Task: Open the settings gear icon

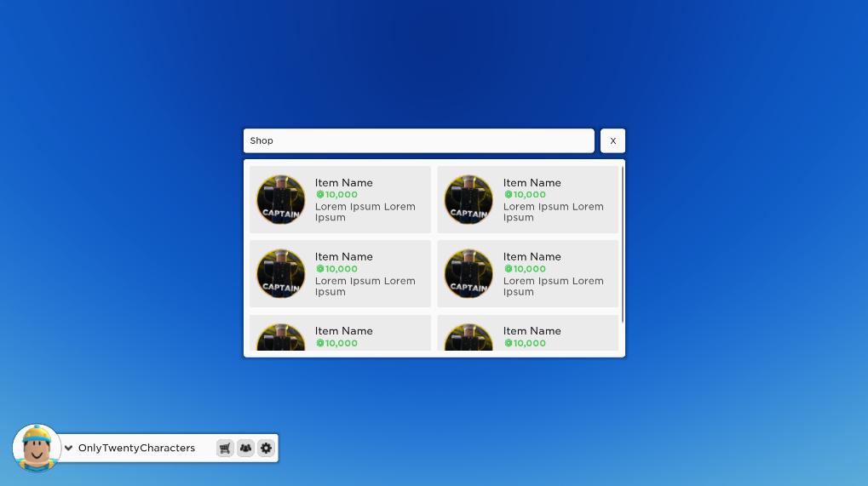Action: [x=267, y=448]
